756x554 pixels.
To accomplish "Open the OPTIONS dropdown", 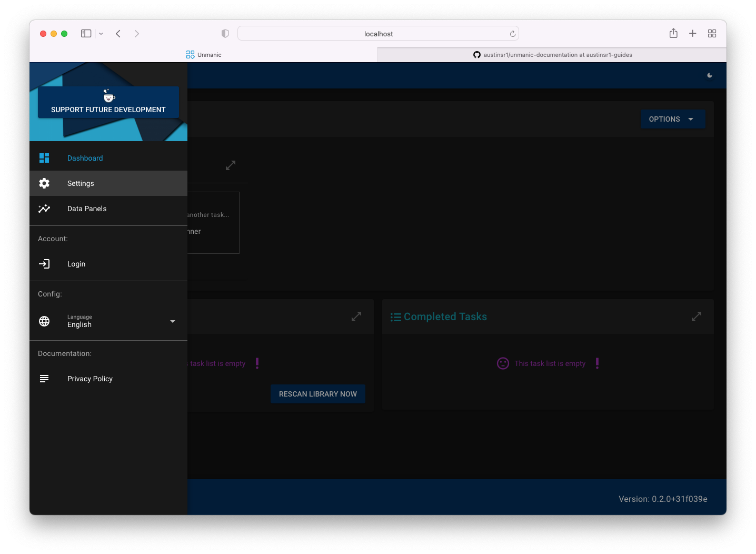I will coord(672,119).
